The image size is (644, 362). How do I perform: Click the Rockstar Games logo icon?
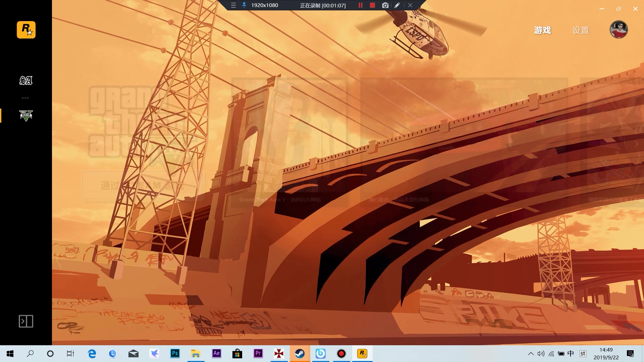click(26, 30)
